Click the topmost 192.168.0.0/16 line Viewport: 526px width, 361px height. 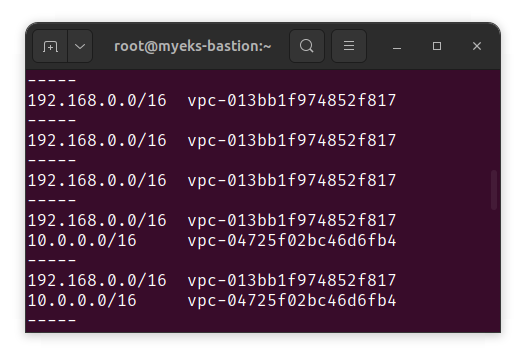[212, 101]
